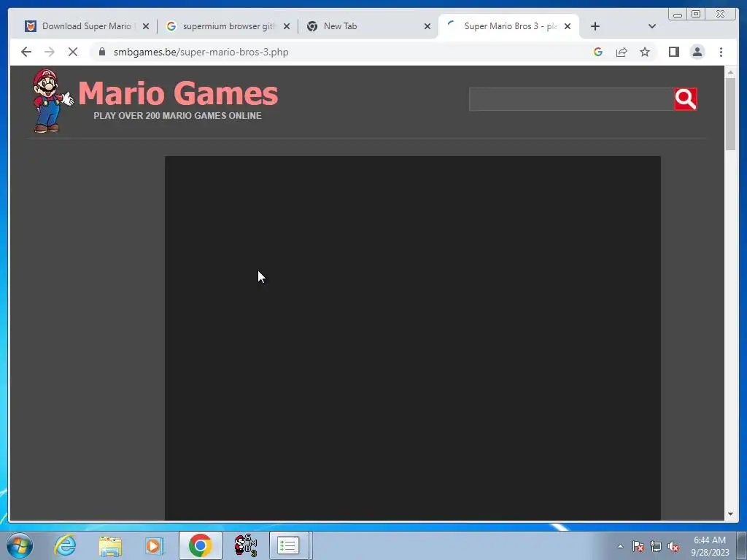Click the network tray icon
The height and width of the screenshot is (560, 747).
coord(656,546)
